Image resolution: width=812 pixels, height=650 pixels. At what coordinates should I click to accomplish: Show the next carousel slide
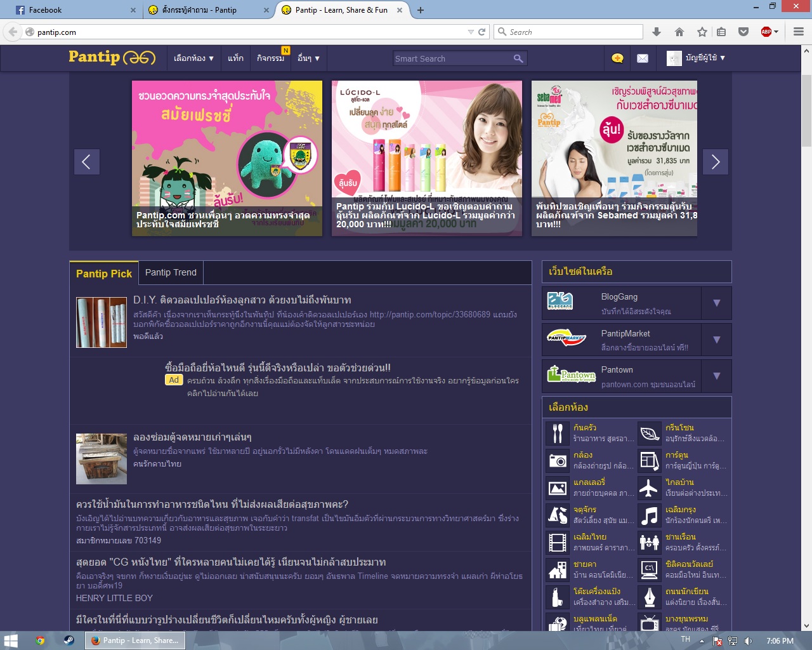pyautogui.click(x=715, y=162)
